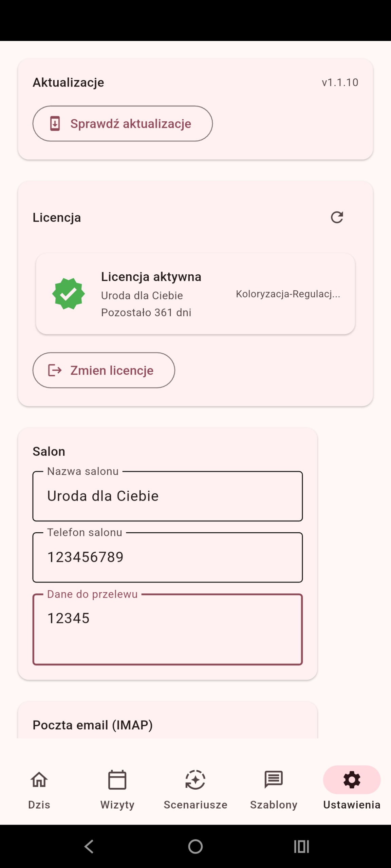Tap the download icon in update button
Image resolution: width=391 pixels, height=868 pixels.
click(55, 123)
